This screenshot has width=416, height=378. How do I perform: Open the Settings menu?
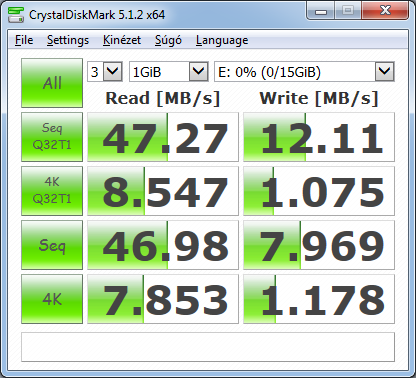tap(68, 40)
